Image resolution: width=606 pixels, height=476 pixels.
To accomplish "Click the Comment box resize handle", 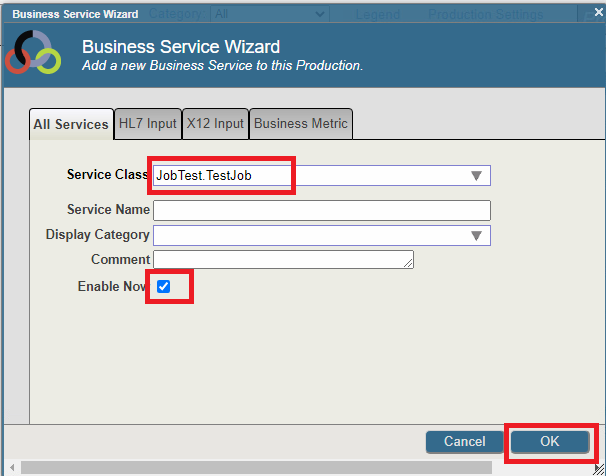I will [x=409, y=264].
